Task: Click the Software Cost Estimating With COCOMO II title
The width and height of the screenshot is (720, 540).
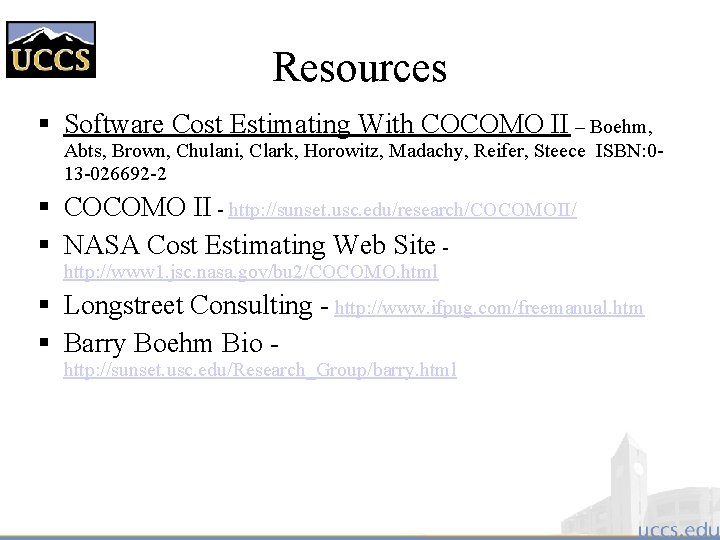Action: (x=317, y=124)
